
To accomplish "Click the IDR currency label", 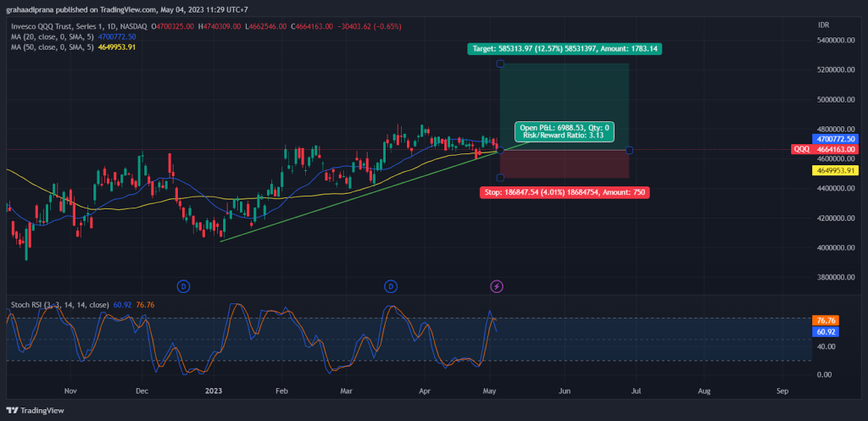I will pos(823,25).
